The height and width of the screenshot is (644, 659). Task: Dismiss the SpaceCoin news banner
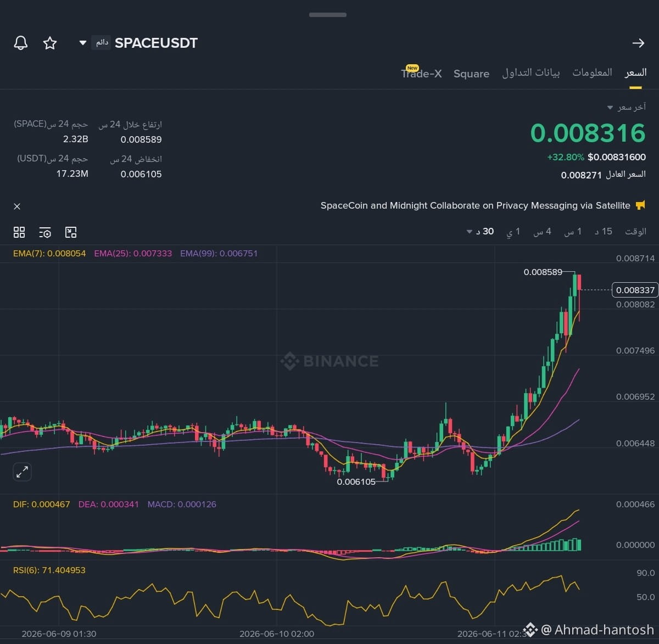[x=17, y=206]
